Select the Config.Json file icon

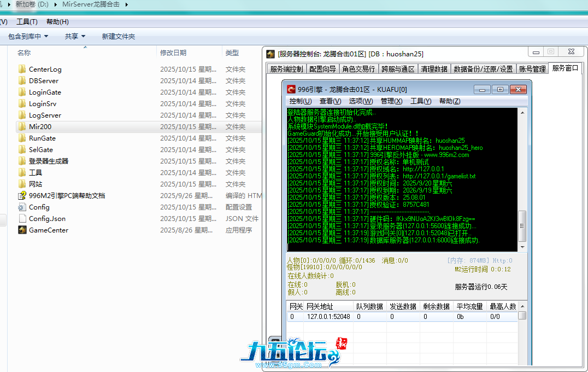[22, 218]
